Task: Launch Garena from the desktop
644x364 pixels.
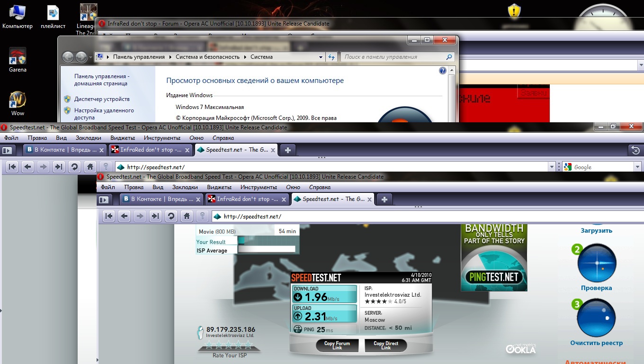Action: click(18, 60)
